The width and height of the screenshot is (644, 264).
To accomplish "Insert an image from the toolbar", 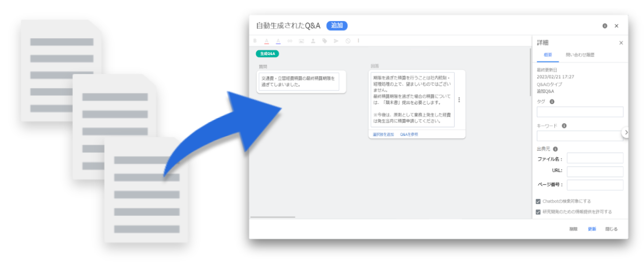I will (x=301, y=41).
